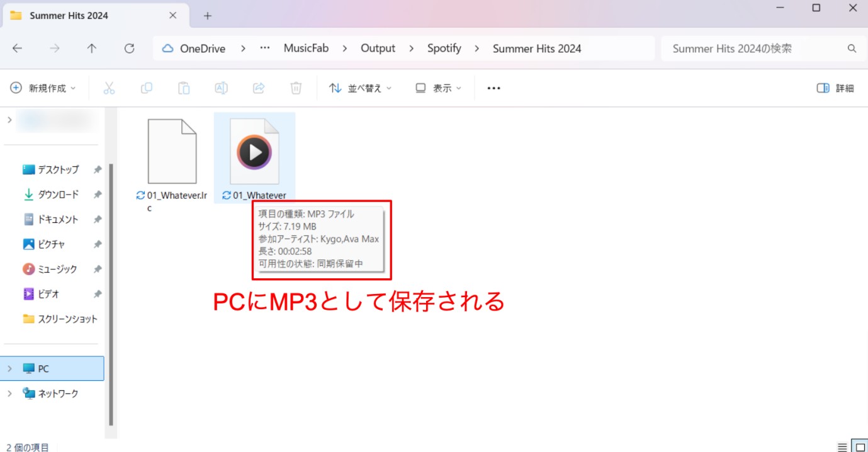Open デスクトップ in sidebar
868x452 pixels.
coord(58,169)
